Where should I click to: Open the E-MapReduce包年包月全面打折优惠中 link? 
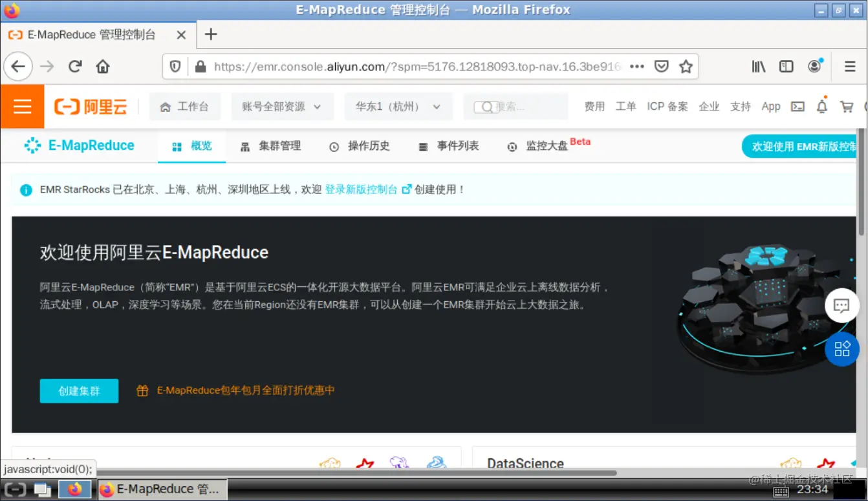(246, 390)
